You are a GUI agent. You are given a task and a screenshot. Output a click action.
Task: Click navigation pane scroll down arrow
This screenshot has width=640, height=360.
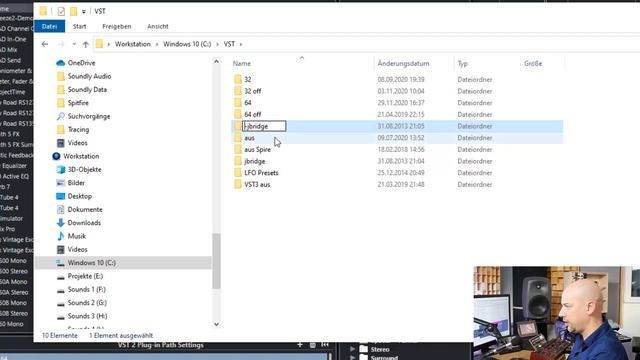(216, 324)
